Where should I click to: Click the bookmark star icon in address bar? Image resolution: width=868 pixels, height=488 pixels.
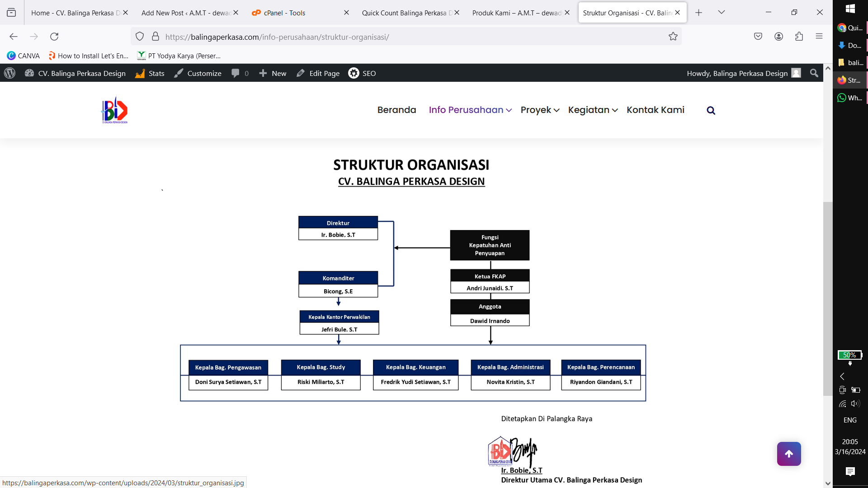coord(673,37)
